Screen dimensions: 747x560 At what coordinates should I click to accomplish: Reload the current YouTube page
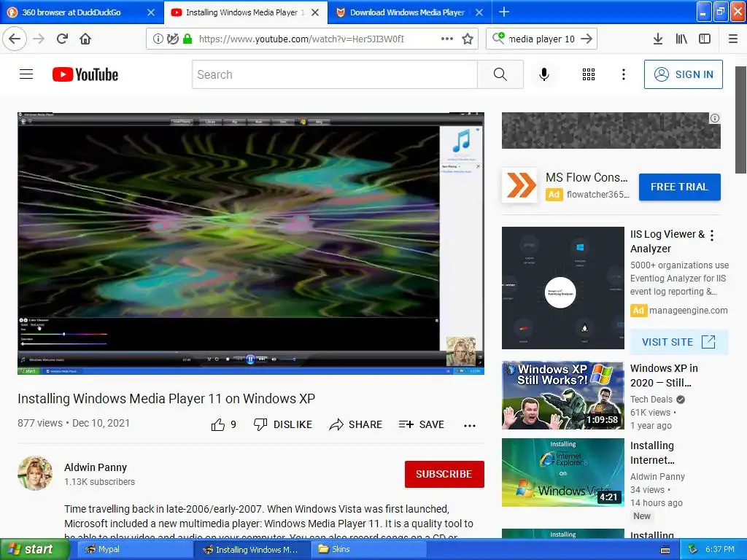pos(63,39)
